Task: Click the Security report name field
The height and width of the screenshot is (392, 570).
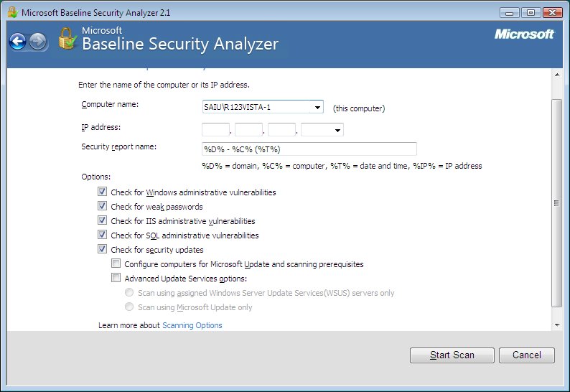Action: pos(309,149)
